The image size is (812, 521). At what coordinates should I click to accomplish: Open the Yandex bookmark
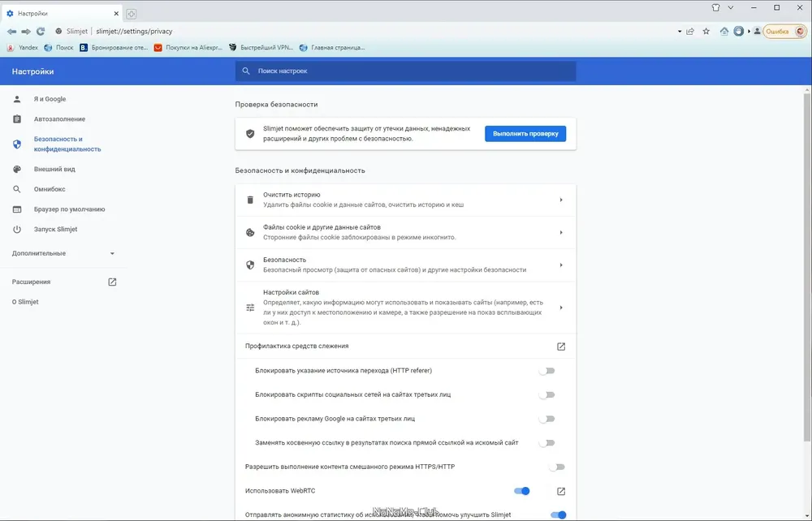[x=22, y=48]
